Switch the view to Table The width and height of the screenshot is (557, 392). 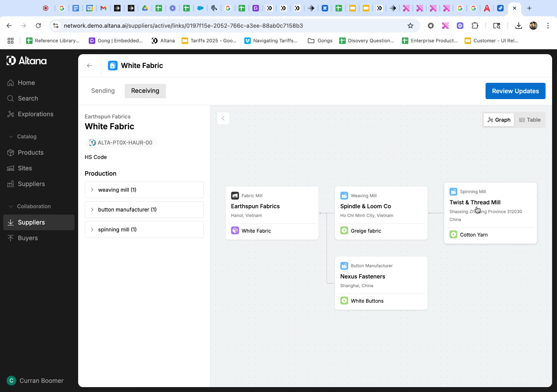[x=530, y=120]
